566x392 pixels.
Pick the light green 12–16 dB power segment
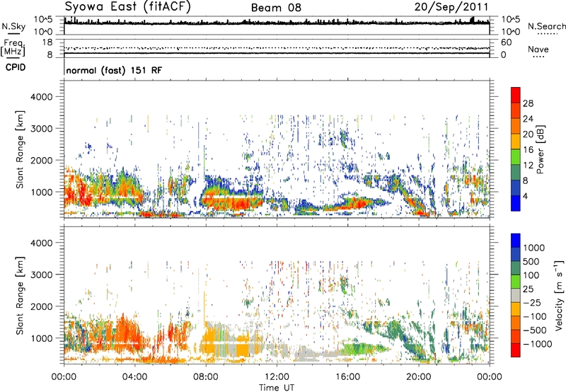pos(516,157)
